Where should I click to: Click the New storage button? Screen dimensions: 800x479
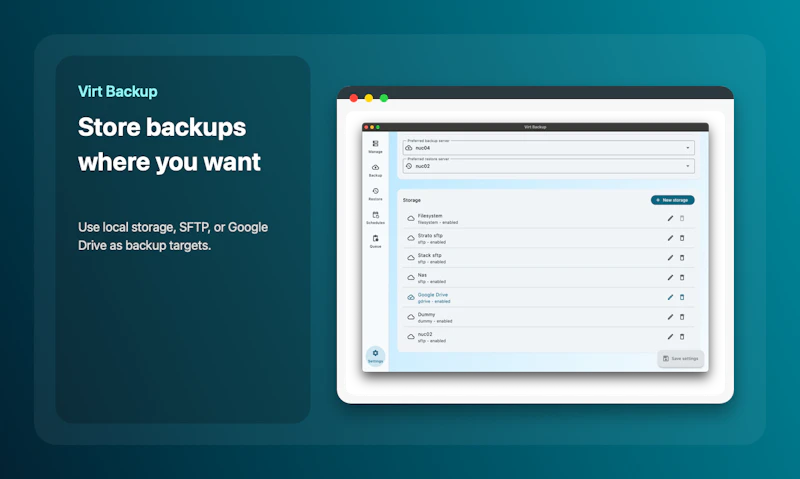pyautogui.click(x=672, y=200)
